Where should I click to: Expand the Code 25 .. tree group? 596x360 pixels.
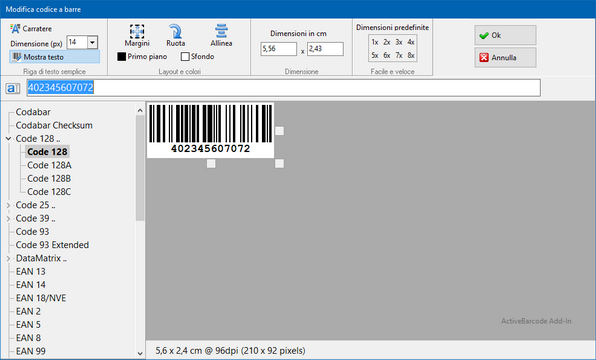point(8,205)
